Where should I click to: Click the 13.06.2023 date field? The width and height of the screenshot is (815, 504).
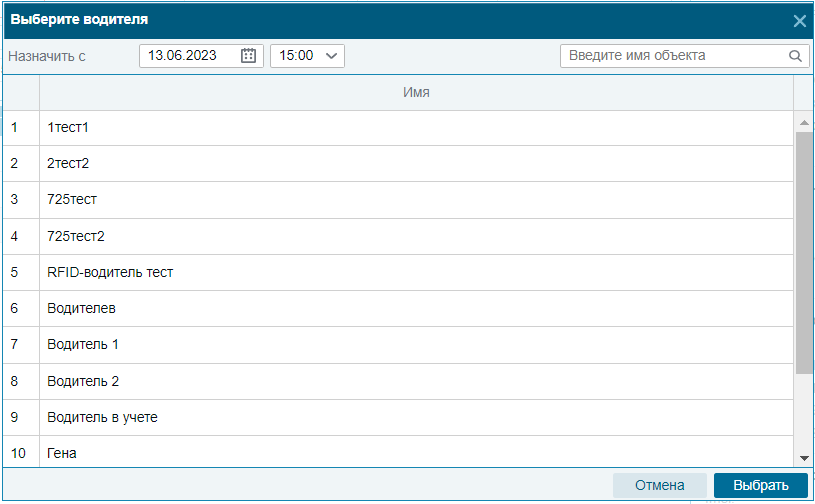[201, 56]
